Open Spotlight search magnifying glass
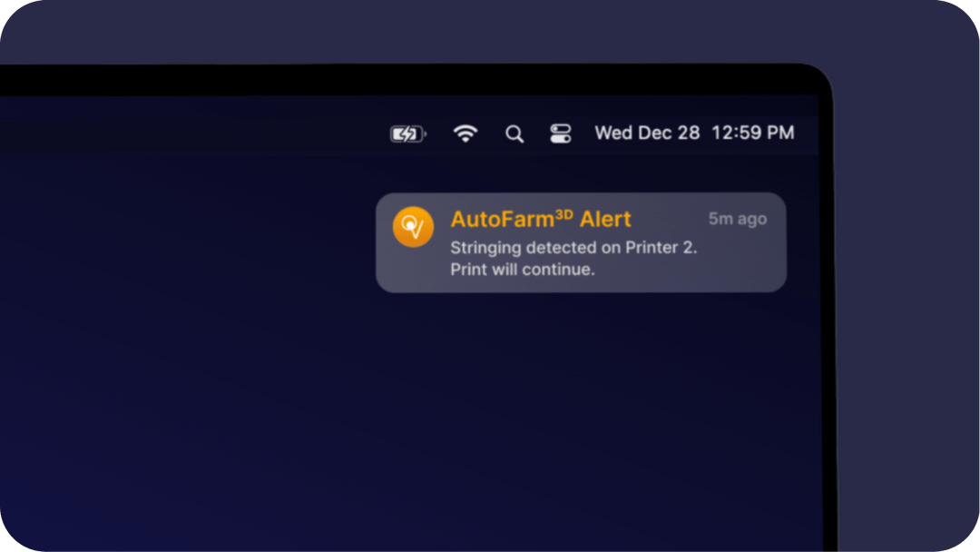The image size is (980, 552). click(x=514, y=133)
